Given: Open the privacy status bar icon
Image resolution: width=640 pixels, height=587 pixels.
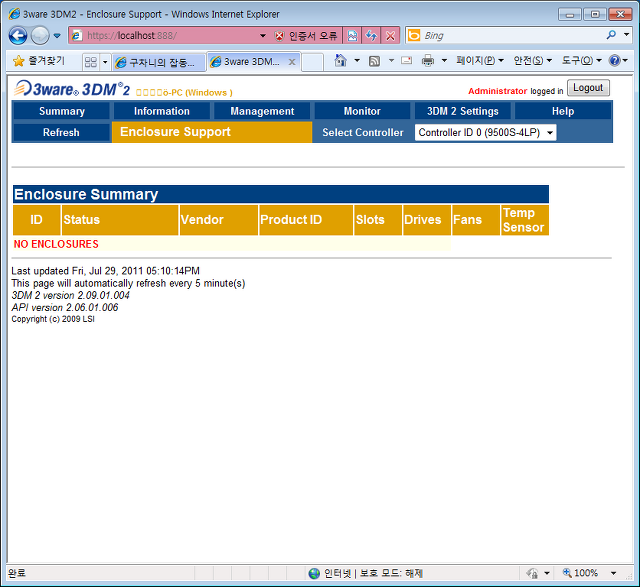Looking at the screenshot, I should [x=532, y=574].
